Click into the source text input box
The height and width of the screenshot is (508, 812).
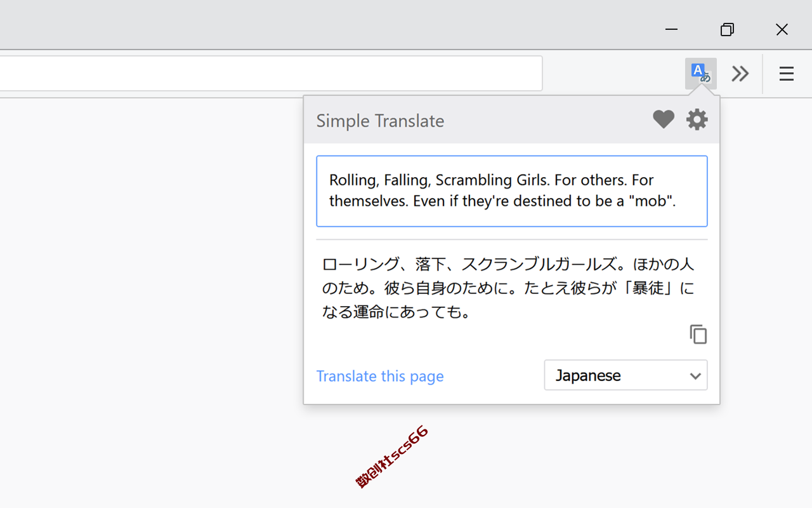click(x=512, y=191)
